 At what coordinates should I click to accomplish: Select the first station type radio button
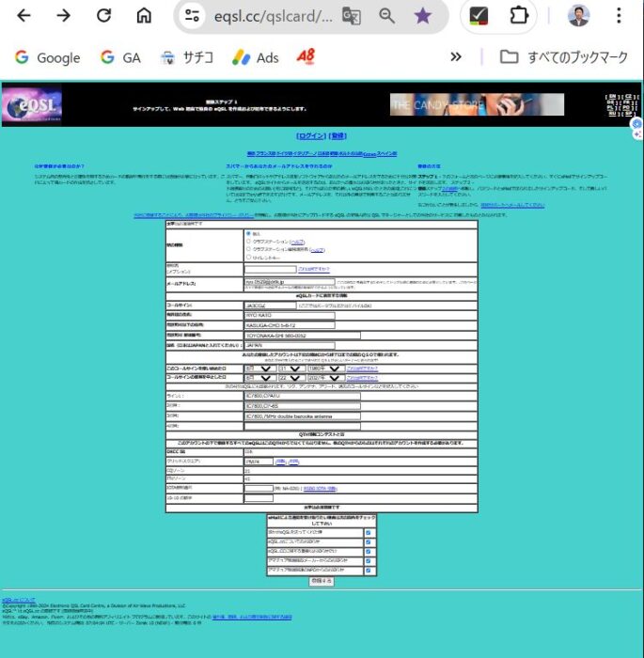[248, 233]
